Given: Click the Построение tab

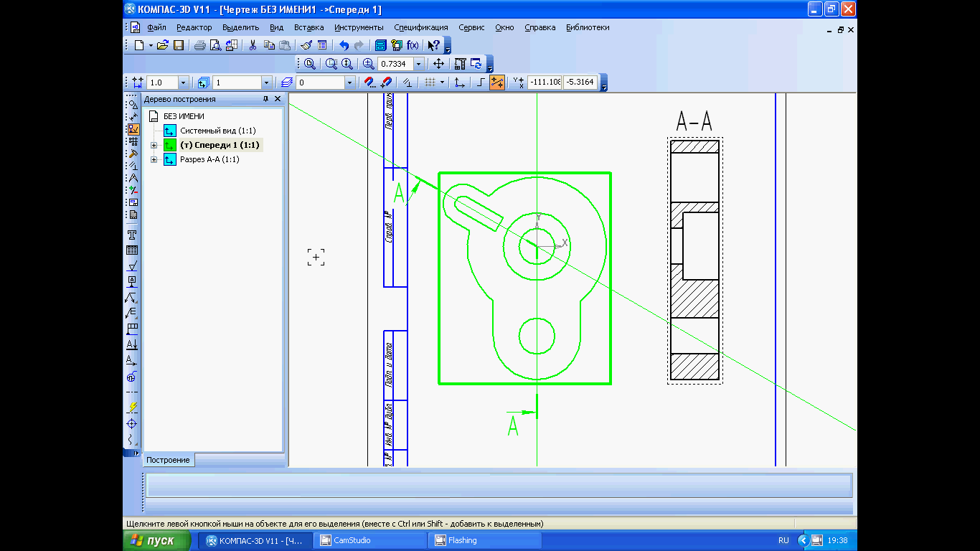Looking at the screenshot, I should coord(169,460).
